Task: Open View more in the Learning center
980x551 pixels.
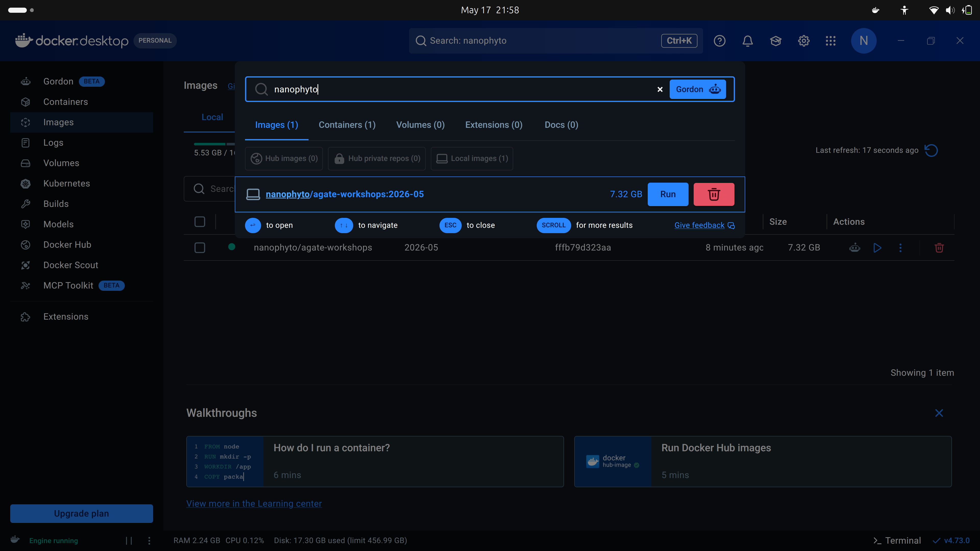Action: (254, 504)
